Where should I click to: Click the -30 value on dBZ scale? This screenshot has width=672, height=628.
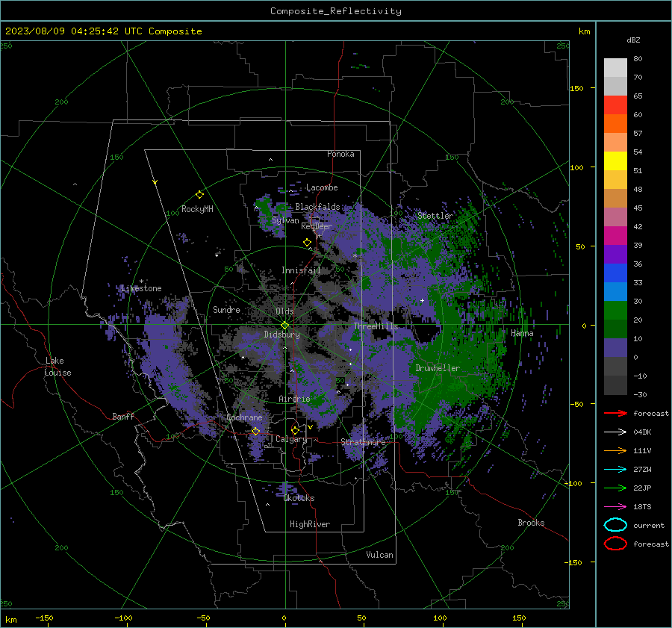coord(640,394)
